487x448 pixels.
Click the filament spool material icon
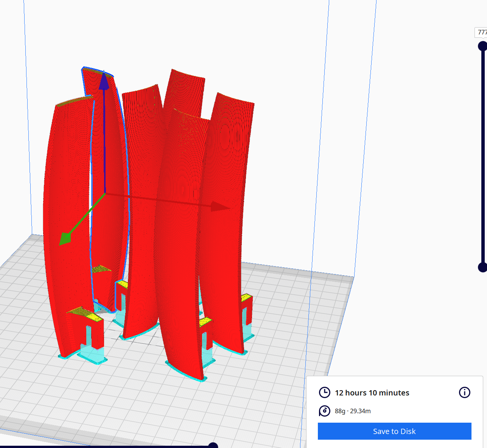click(x=324, y=411)
